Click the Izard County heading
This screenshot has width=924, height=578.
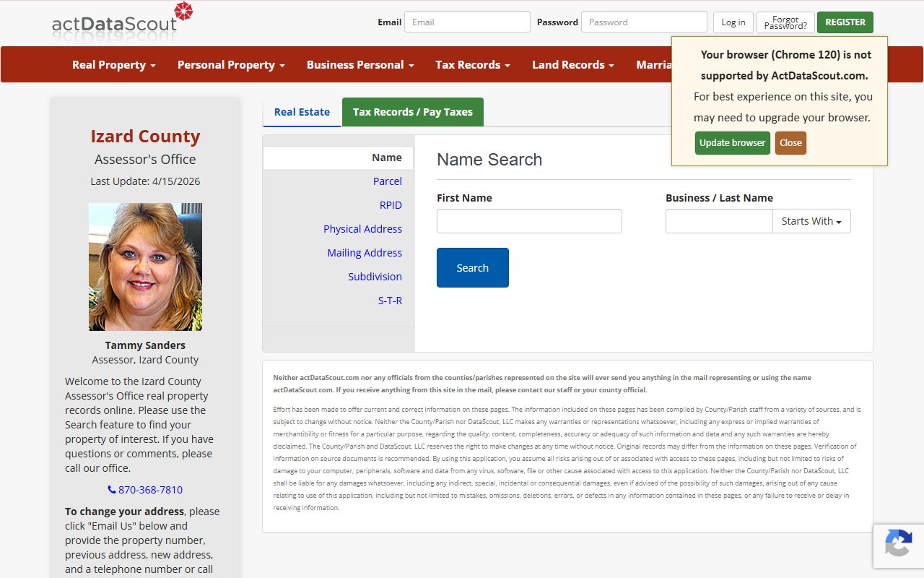pyautogui.click(x=145, y=136)
